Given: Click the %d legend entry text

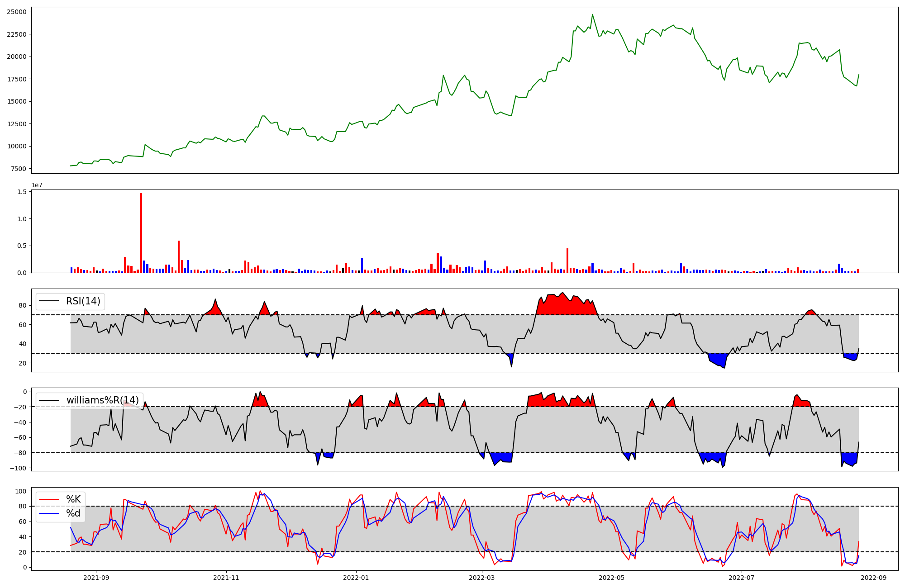Looking at the screenshot, I should point(73,513).
